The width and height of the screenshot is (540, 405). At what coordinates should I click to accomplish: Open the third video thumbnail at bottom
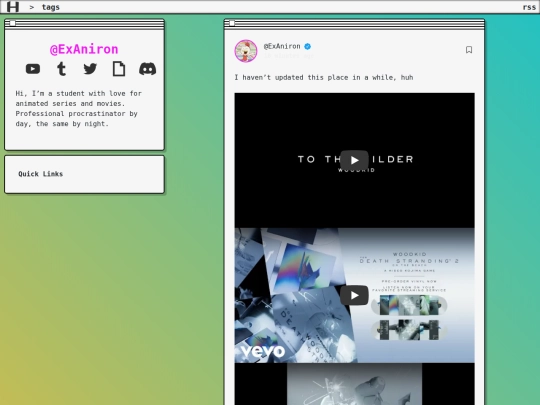[x=354, y=384]
